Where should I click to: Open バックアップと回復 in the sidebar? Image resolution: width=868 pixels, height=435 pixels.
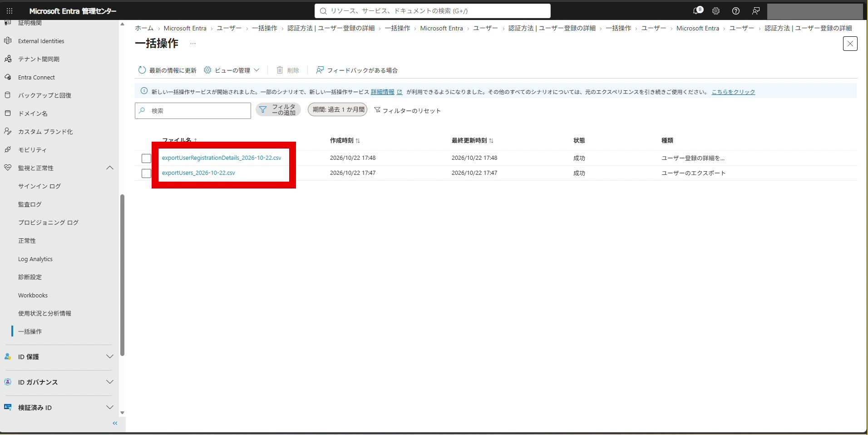pyautogui.click(x=44, y=95)
